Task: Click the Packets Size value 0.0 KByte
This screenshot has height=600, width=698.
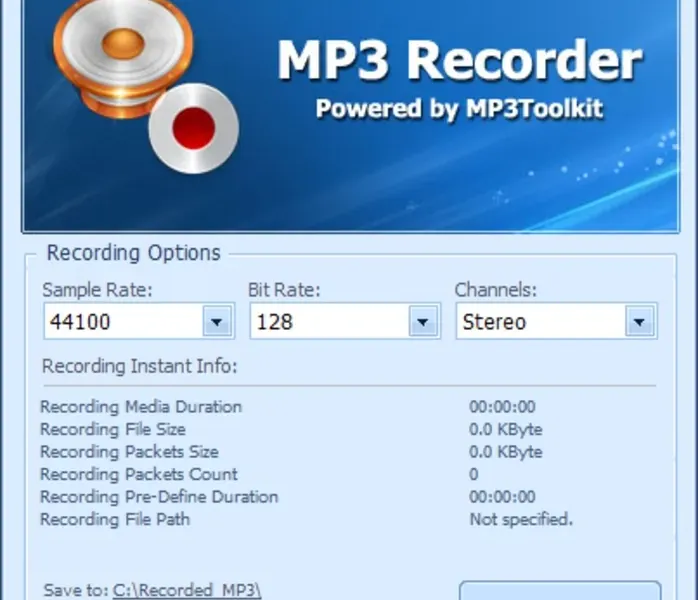Action: tap(506, 452)
